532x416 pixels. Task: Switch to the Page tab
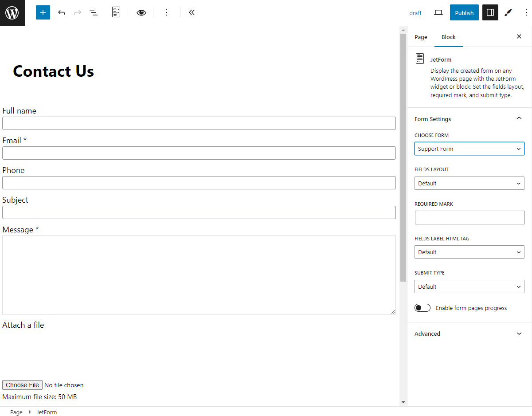(421, 37)
